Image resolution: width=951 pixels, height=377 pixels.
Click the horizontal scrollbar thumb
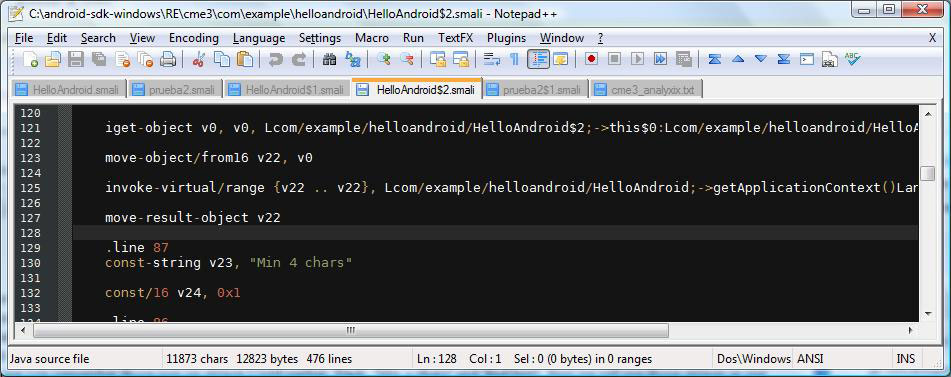point(351,330)
